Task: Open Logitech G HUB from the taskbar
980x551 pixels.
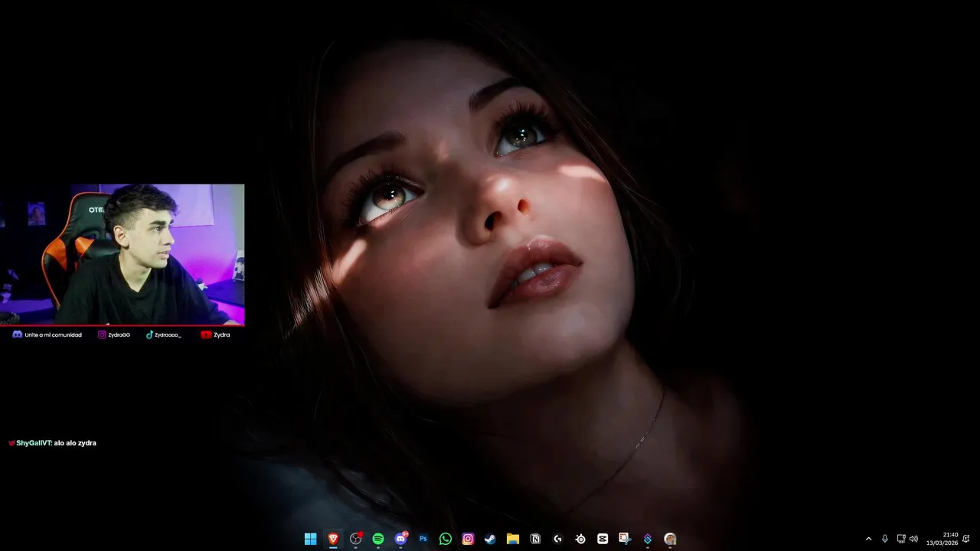Action: 557,539
